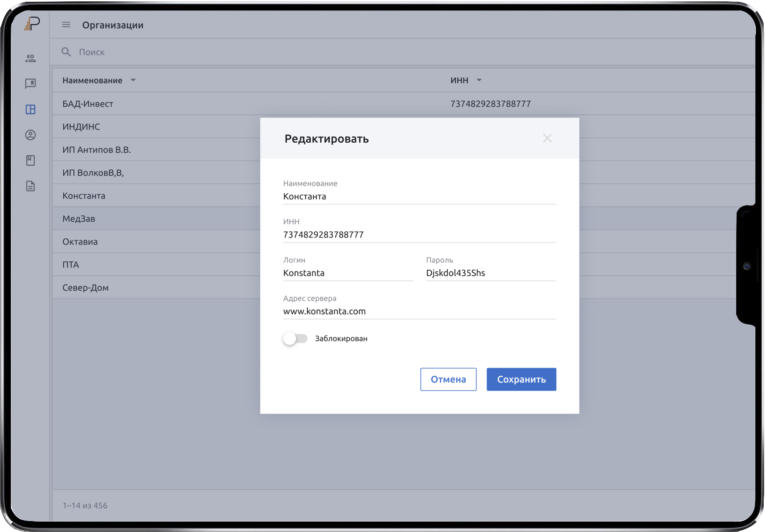Open the bookmark book sidebar icon

point(31,161)
